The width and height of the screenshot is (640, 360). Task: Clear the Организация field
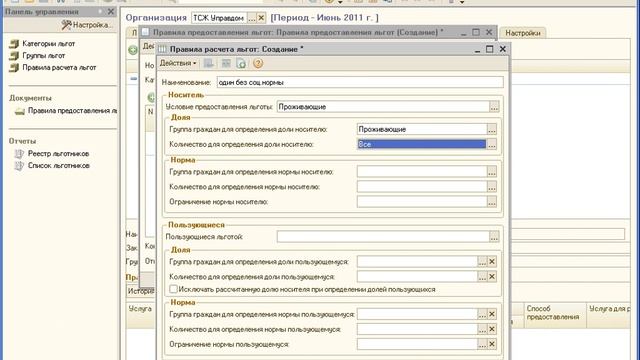click(x=261, y=18)
